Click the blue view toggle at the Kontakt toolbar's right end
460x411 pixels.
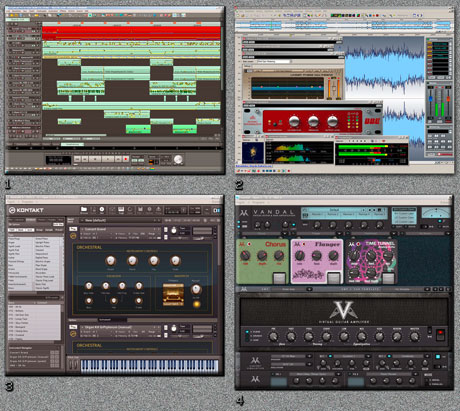click(217, 210)
